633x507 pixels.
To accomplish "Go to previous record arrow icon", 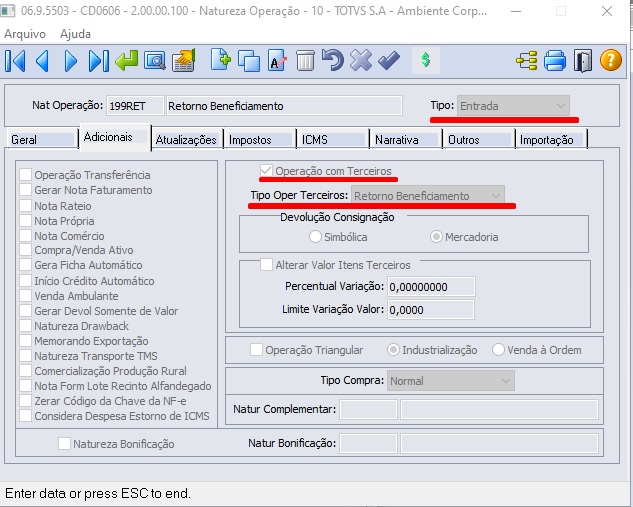I will tap(42, 61).
